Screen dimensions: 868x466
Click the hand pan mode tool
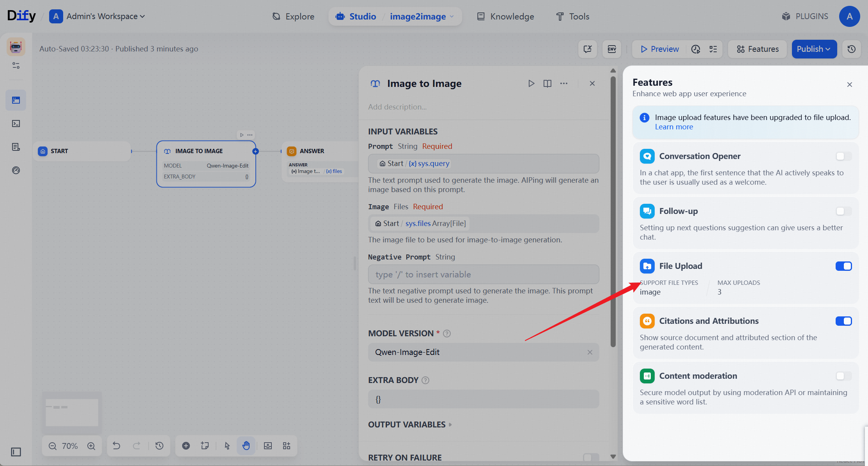click(x=246, y=446)
